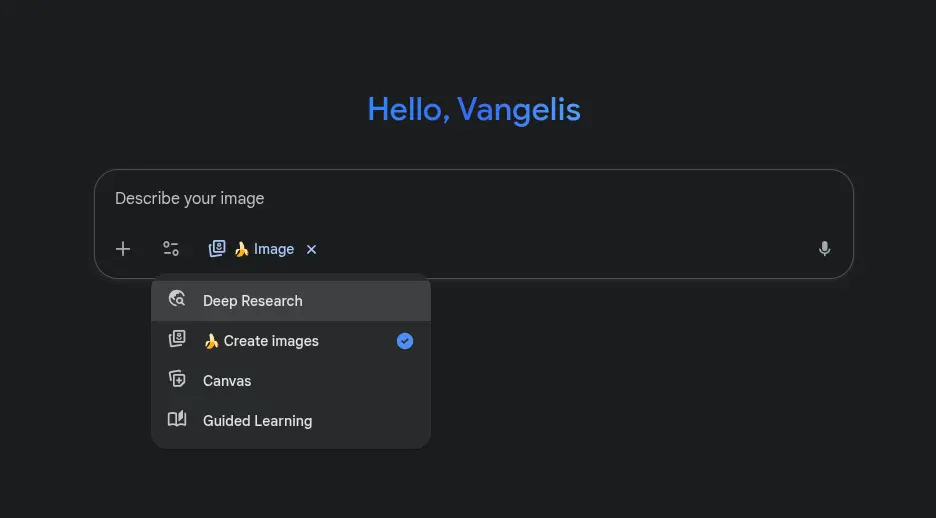Click the microphone voice input icon
Viewport: 936px width, 518px height.
pos(824,249)
